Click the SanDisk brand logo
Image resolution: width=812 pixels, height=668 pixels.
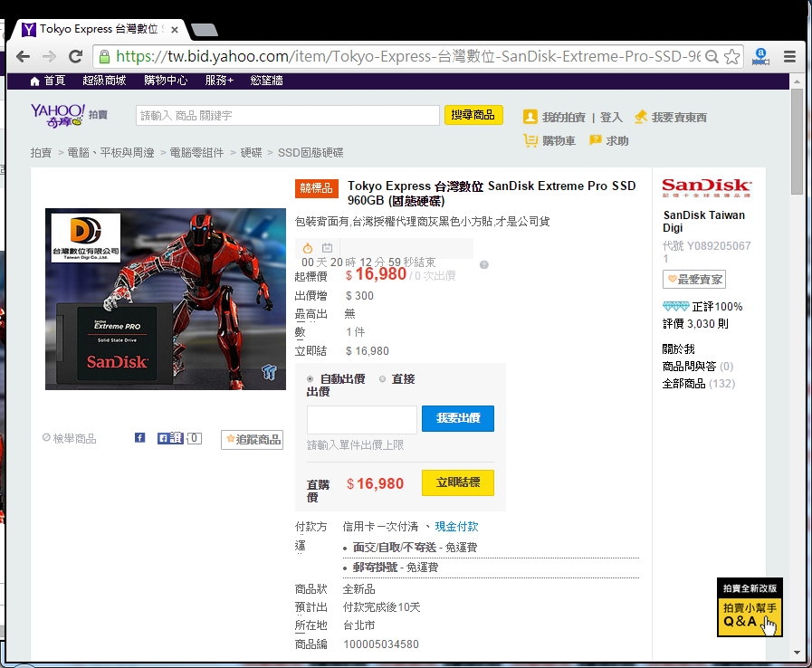707,187
